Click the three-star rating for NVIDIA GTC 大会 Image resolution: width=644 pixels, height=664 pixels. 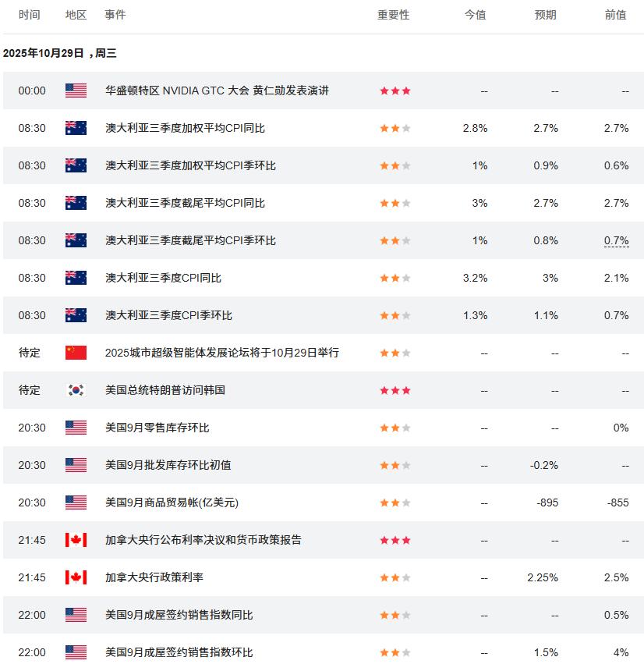(x=395, y=91)
